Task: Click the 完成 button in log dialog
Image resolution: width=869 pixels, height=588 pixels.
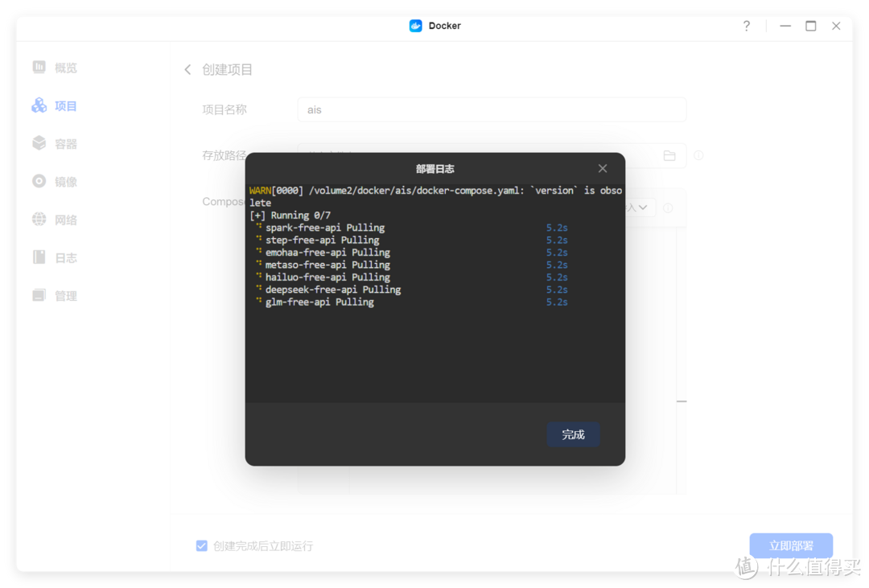Action: [x=573, y=434]
